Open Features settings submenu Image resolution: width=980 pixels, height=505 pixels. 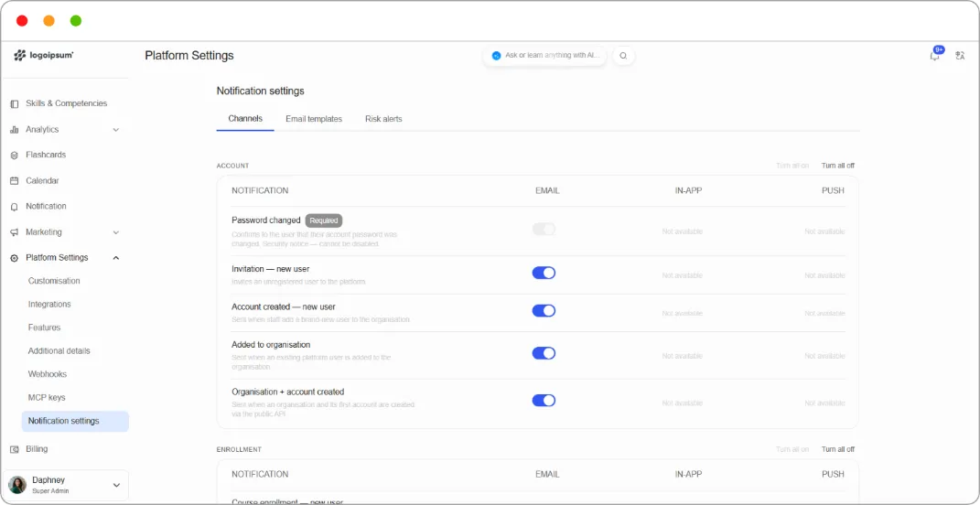pyautogui.click(x=44, y=328)
